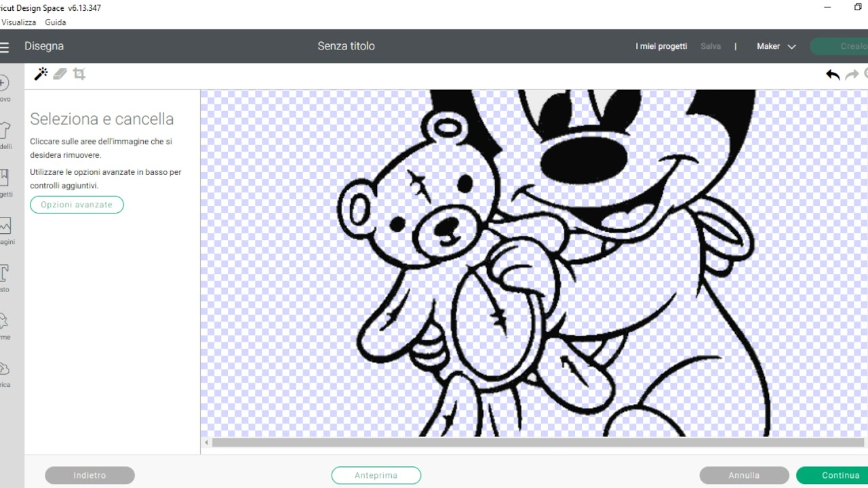Select the magic wand Select & Erase tool
This screenshot has width=868, height=488.
41,74
